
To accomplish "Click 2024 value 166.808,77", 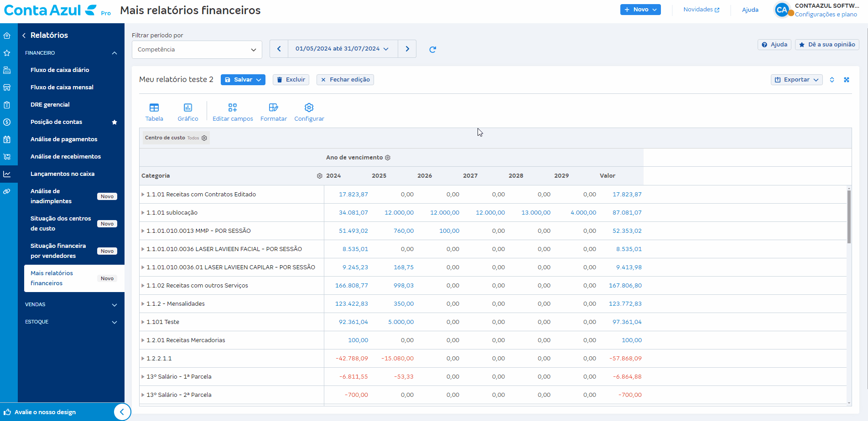I will click(351, 286).
